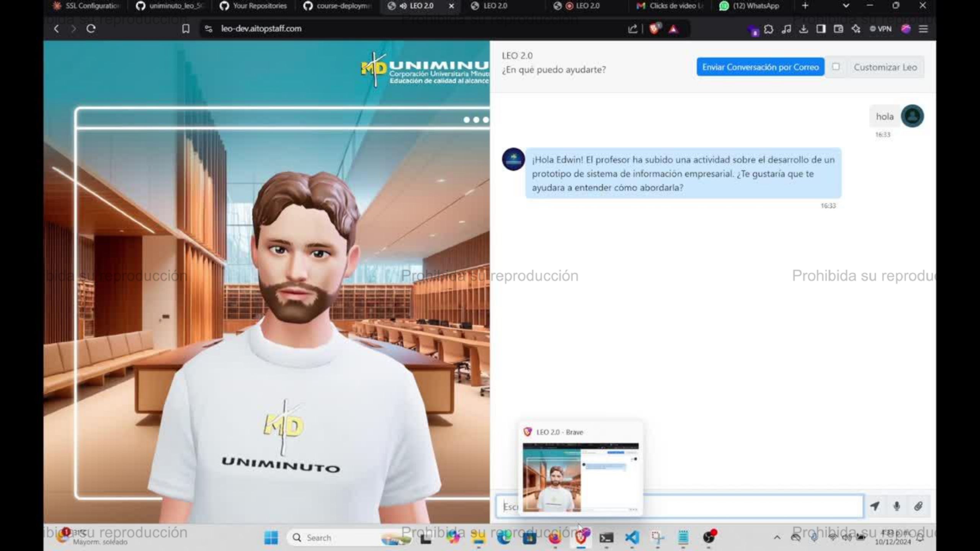This screenshot has height=551, width=980.
Task: Switch to the course-deployment tab
Action: coord(337,6)
